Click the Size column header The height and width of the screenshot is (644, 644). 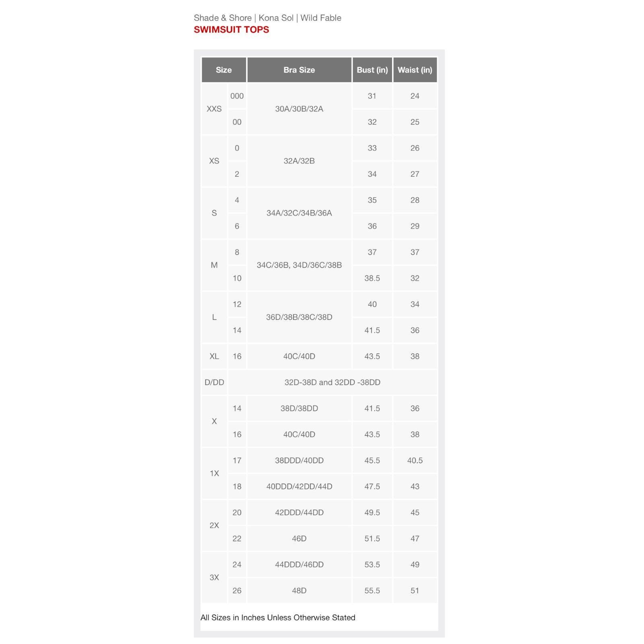[x=224, y=70]
